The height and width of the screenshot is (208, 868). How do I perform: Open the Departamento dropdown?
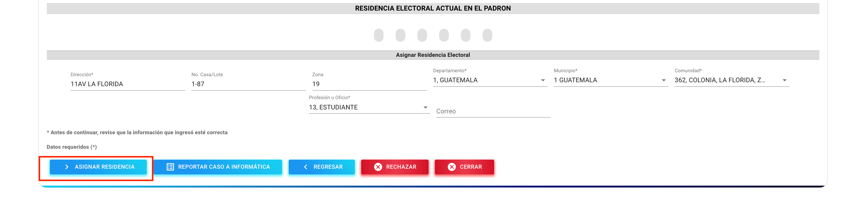pyautogui.click(x=490, y=80)
